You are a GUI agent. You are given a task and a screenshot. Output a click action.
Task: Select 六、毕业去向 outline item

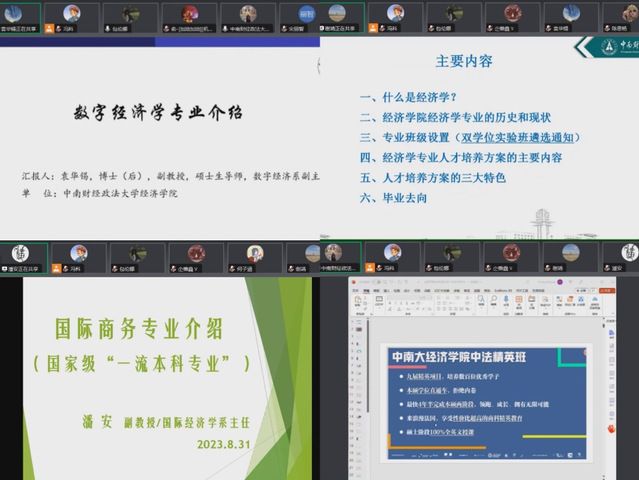click(x=394, y=198)
